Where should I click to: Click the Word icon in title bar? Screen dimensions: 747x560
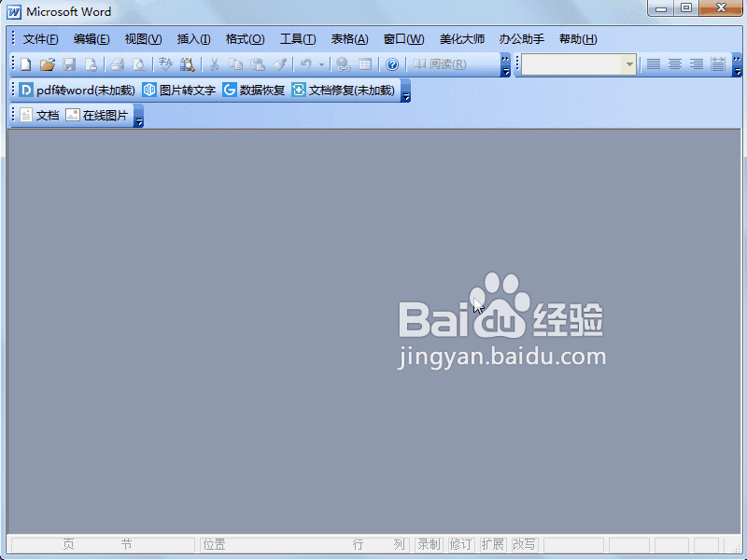pyautogui.click(x=14, y=12)
